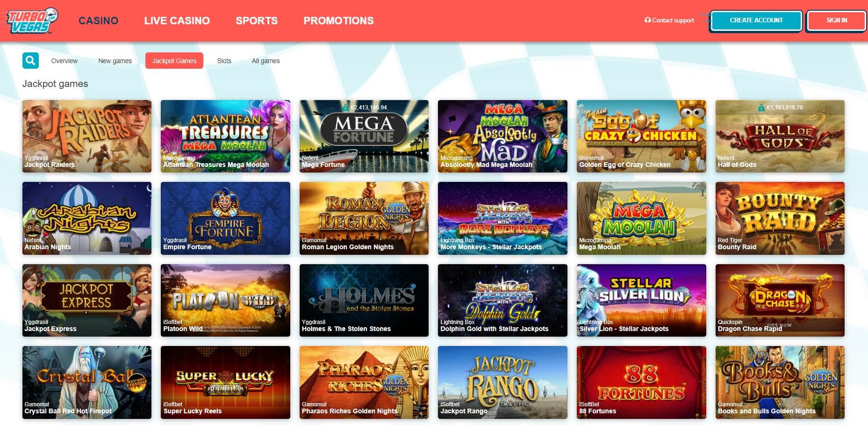The width and height of the screenshot is (868, 425).
Task: Click the Hall of Gods jackpot amount badge
Action: click(780, 108)
